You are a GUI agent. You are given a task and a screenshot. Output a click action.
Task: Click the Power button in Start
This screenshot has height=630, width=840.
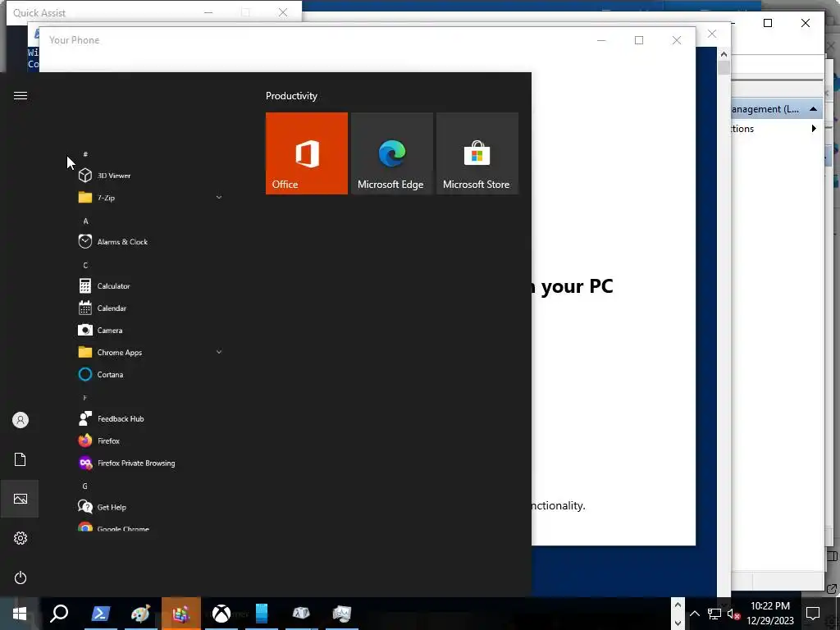pyautogui.click(x=21, y=577)
